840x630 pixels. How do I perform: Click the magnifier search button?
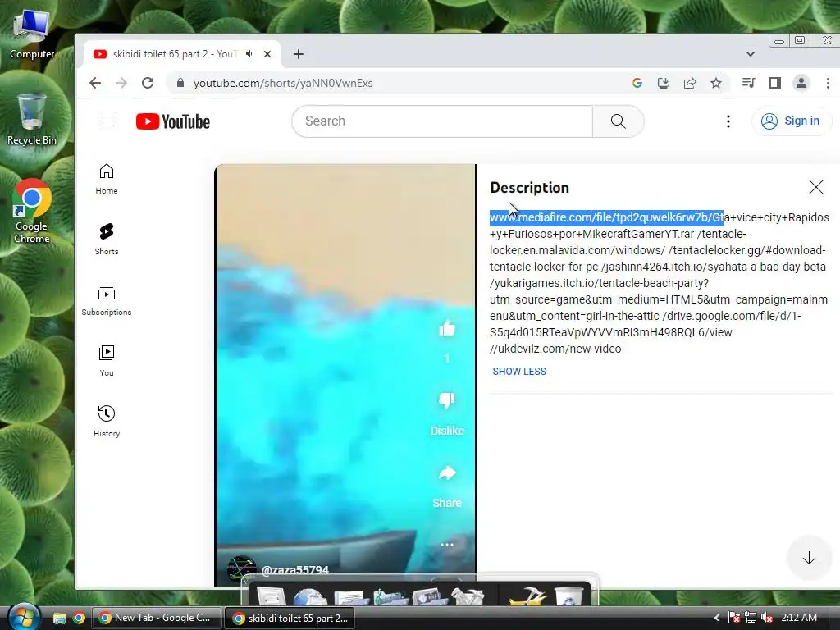coord(619,121)
